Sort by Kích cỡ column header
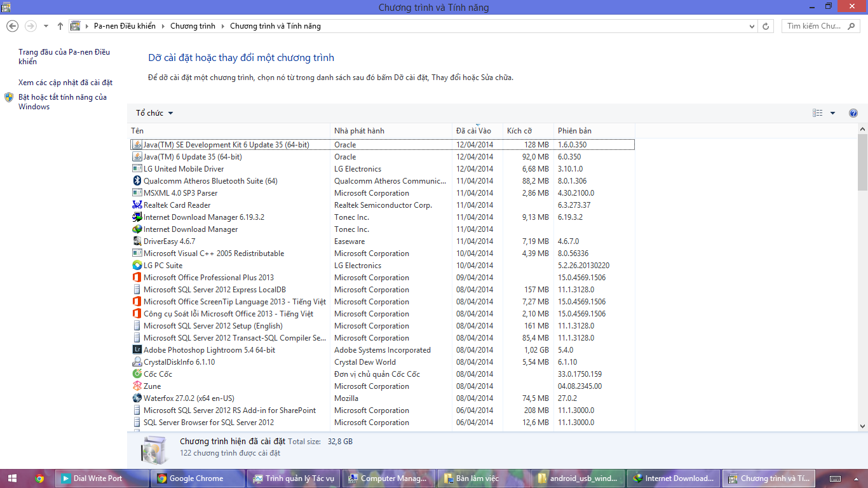The height and width of the screenshot is (488, 868). tap(528, 131)
